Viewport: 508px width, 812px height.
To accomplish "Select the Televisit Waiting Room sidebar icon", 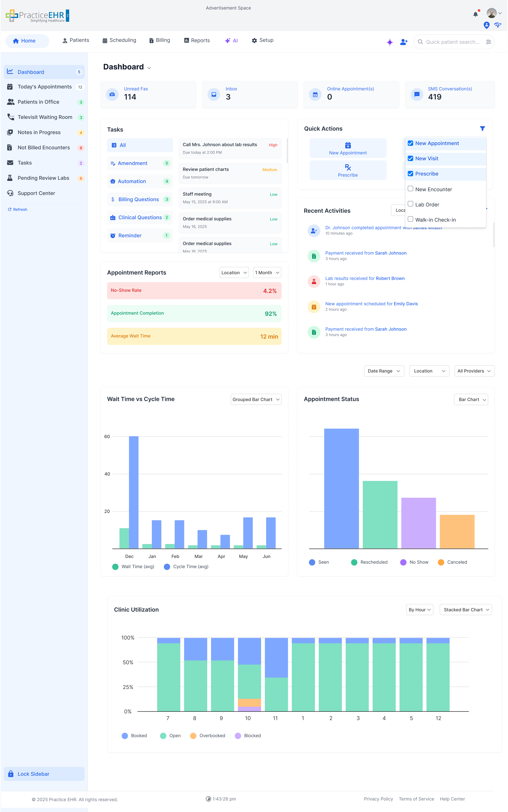I will click(x=10, y=117).
